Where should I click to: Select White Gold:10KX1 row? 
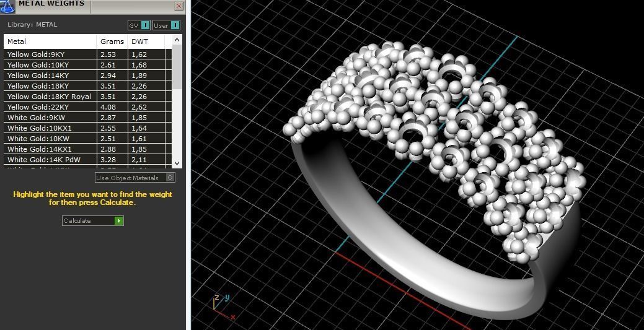87,128
